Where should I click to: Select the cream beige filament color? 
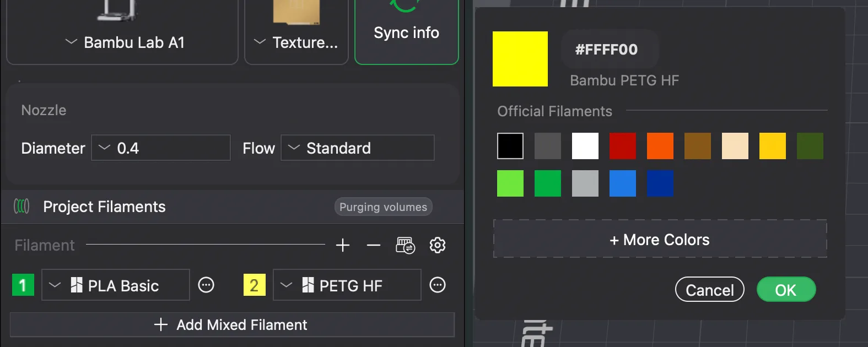(735, 146)
